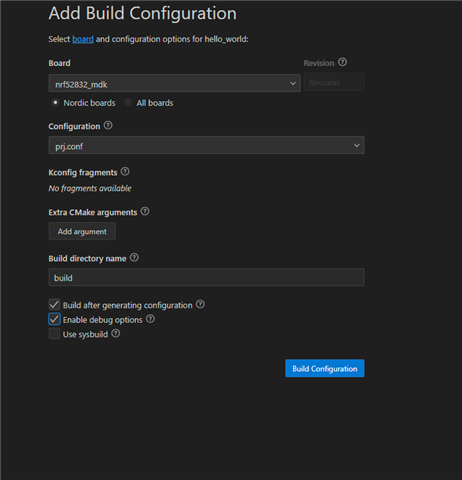Click the help icon next to Revision
Screen dimensions: 462x480
point(342,62)
